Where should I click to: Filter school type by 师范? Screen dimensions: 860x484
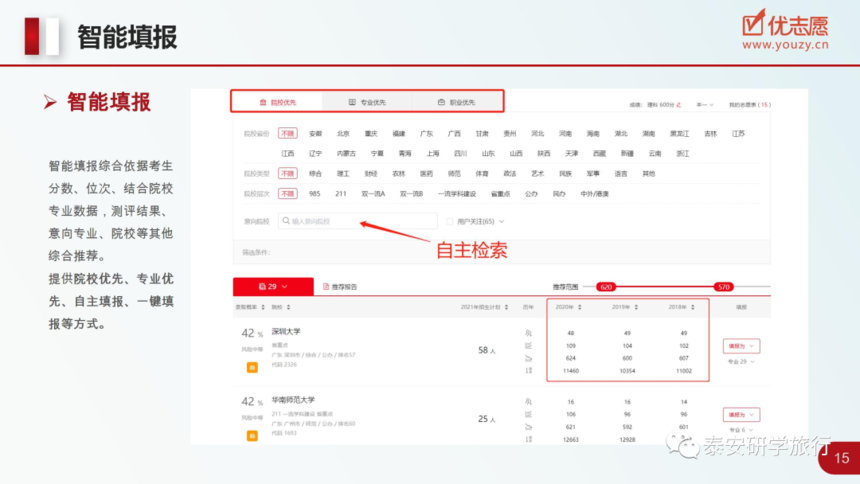pyautogui.click(x=454, y=173)
